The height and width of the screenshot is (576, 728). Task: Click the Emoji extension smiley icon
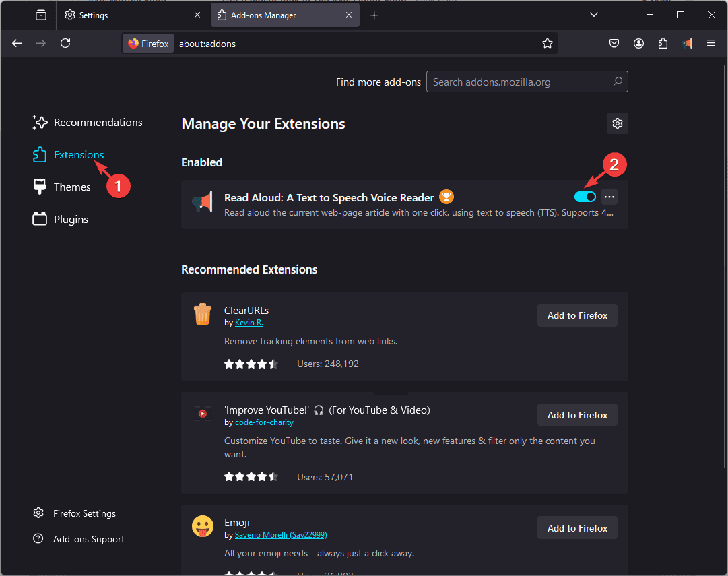203,526
